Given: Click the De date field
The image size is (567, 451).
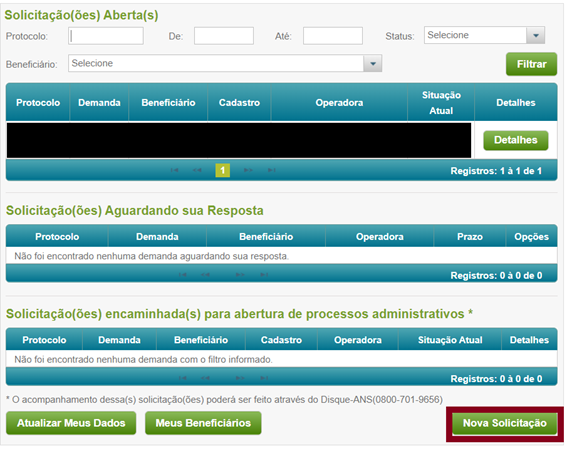Looking at the screenshot, I should [x=224, y=36].
